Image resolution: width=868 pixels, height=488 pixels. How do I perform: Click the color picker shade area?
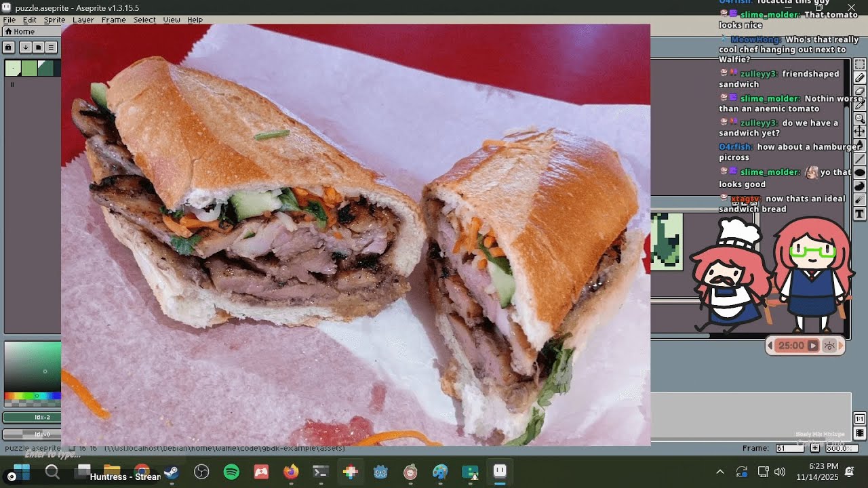pyautogui.click(x=33, y=367)
